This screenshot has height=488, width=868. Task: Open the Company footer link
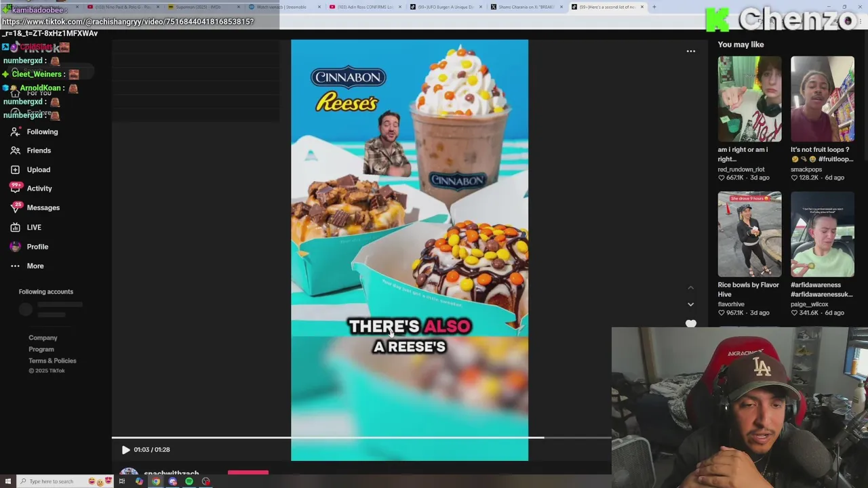[x=43, y=338]
